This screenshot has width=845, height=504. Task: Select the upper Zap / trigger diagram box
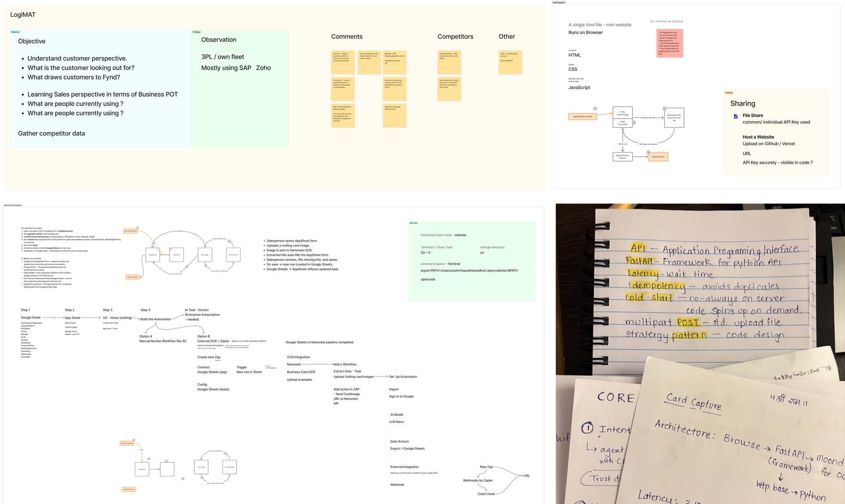pos(205,255)
